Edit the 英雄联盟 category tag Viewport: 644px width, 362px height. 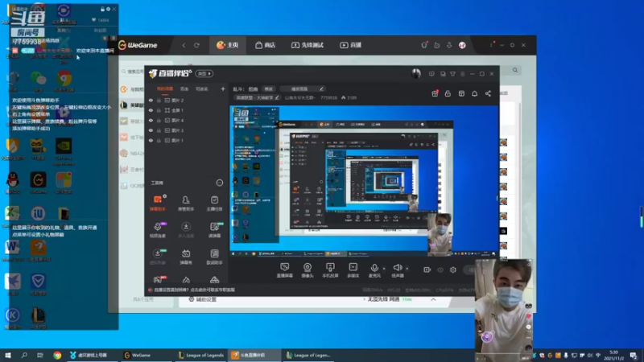[257, 97]
